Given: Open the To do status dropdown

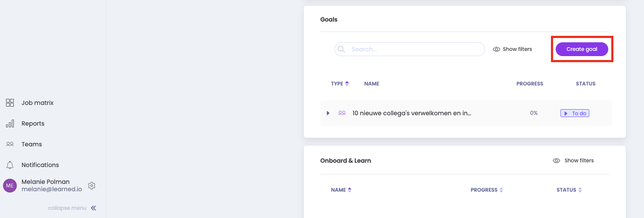Looking at the screenshot, I should [x=575, y=113].
